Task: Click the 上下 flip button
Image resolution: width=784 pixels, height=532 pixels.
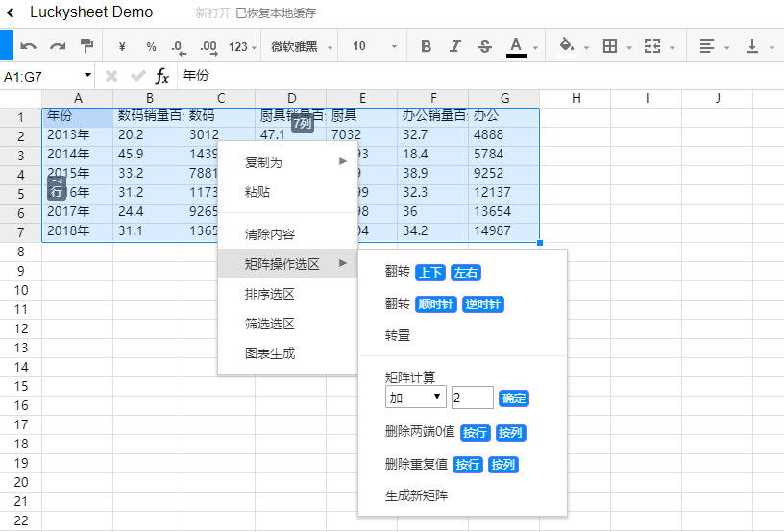Action: [430, 273]
